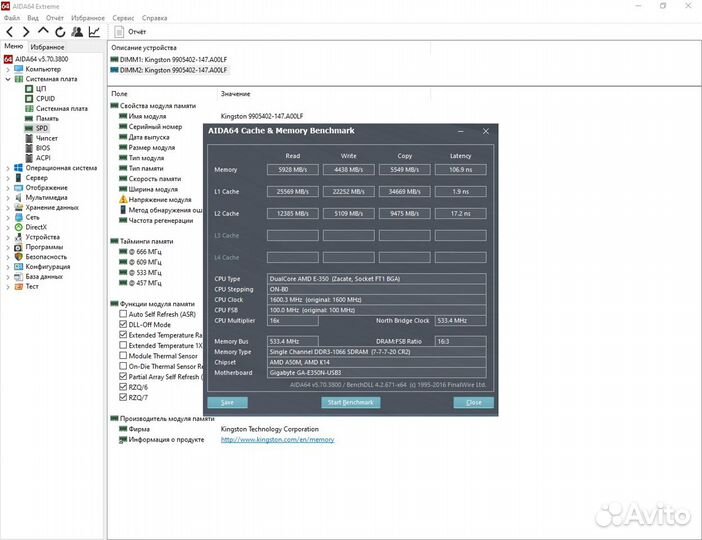This screenshot has height=540, width=702.
Task: Collapse the Системная плата tree node
Action: click(8, 79)
